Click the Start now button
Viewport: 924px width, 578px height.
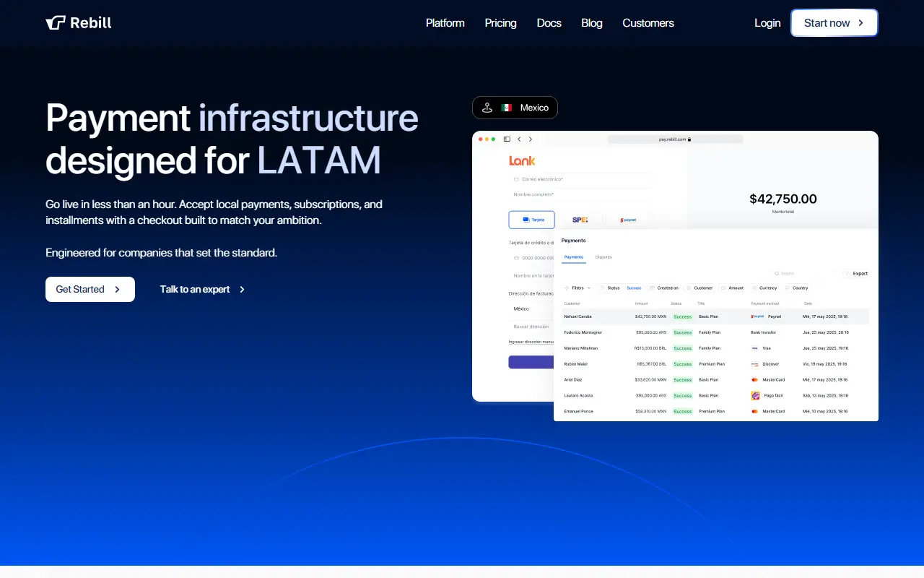click(x=834, y=23)
